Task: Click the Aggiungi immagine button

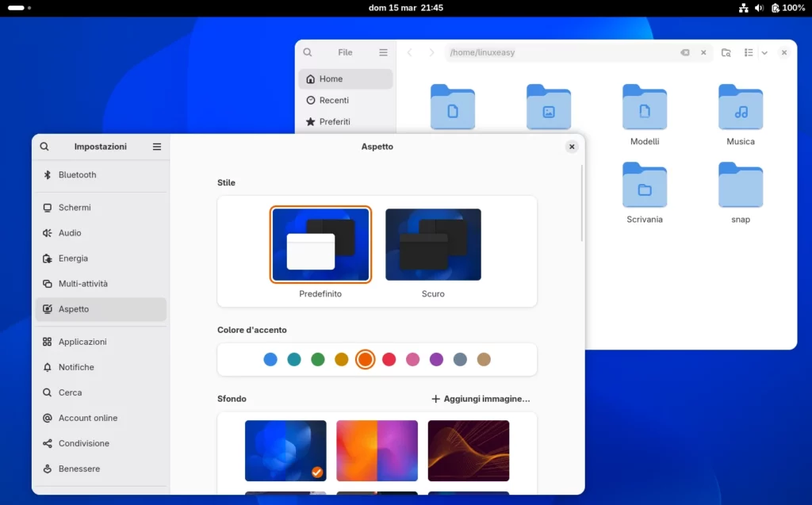Action: click(x=481, y=399)
